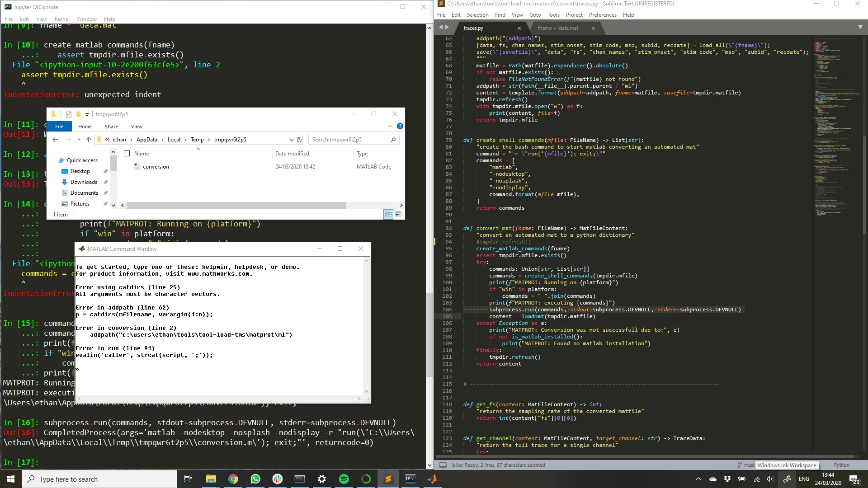Toggle the pin next to Pictures
Viewport: 868px width, 488px height.
[105, 204]
